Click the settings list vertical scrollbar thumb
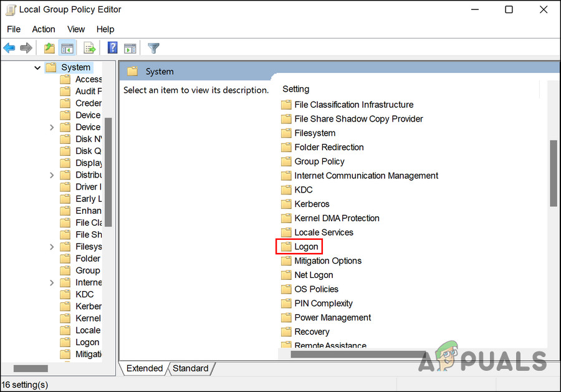The height and width of the screenshot is (392, 561). coord(553,173)
